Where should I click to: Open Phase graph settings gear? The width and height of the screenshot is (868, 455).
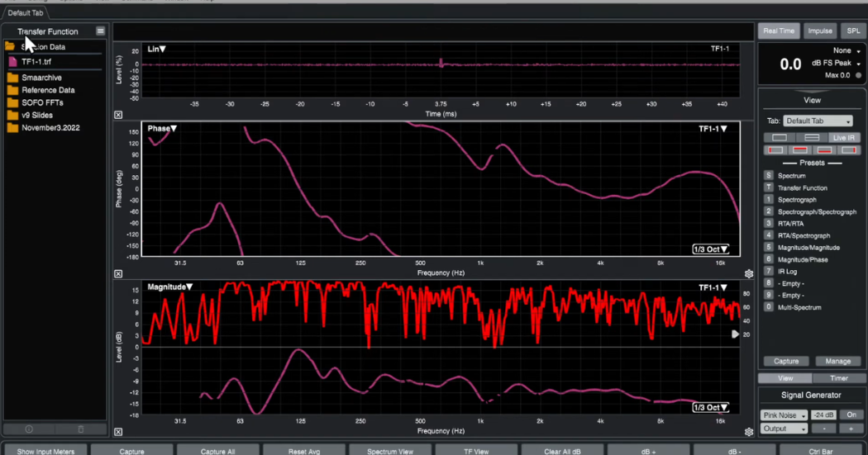pyautogui.click(x=749, y=273)
